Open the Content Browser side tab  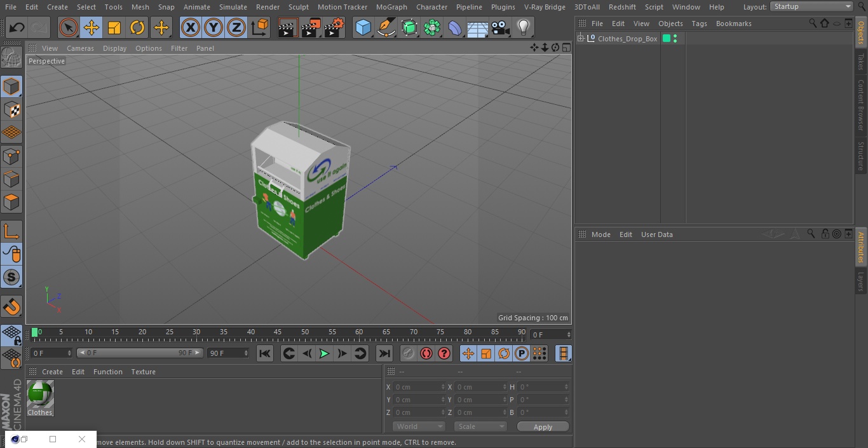tap(861, 105)
